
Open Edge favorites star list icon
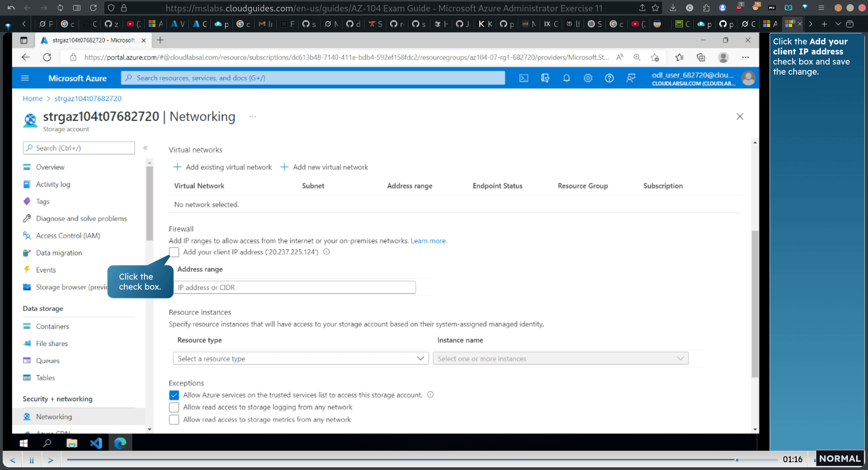click(x=679, y=57)
